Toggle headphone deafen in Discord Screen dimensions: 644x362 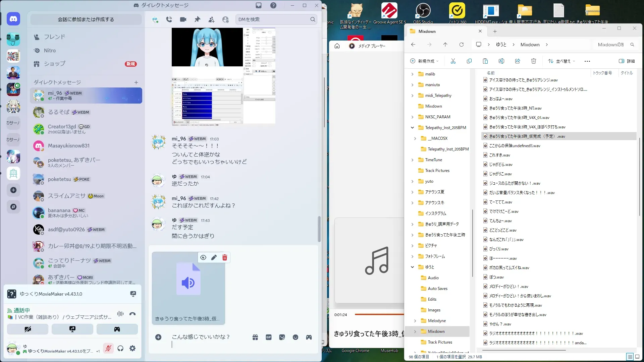tap(120, 349)
